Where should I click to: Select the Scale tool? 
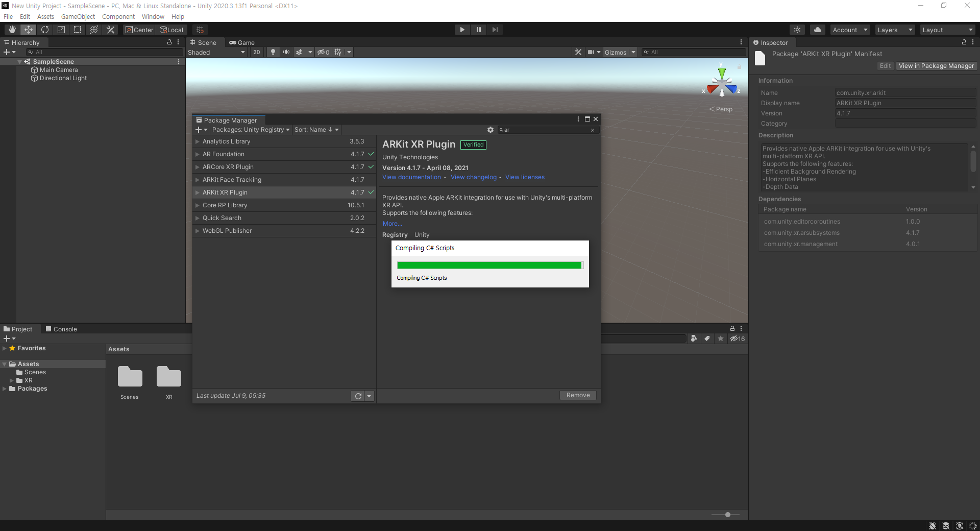click(61, 30)
